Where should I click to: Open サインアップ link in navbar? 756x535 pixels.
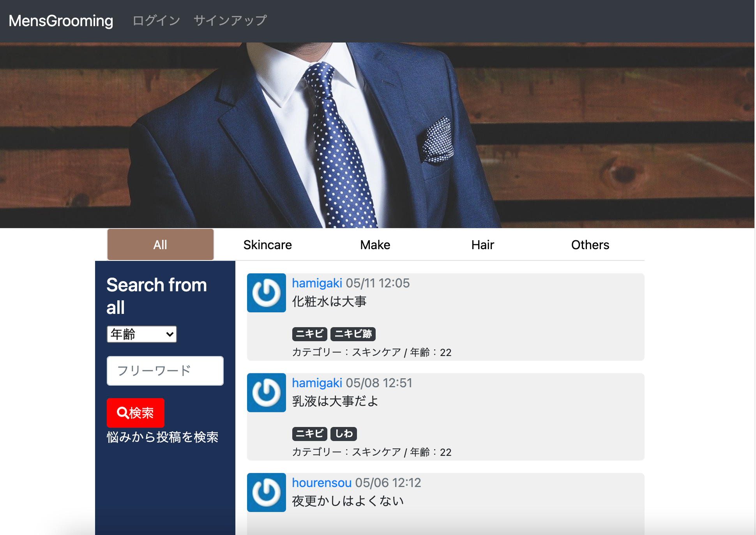pos(230,20)
